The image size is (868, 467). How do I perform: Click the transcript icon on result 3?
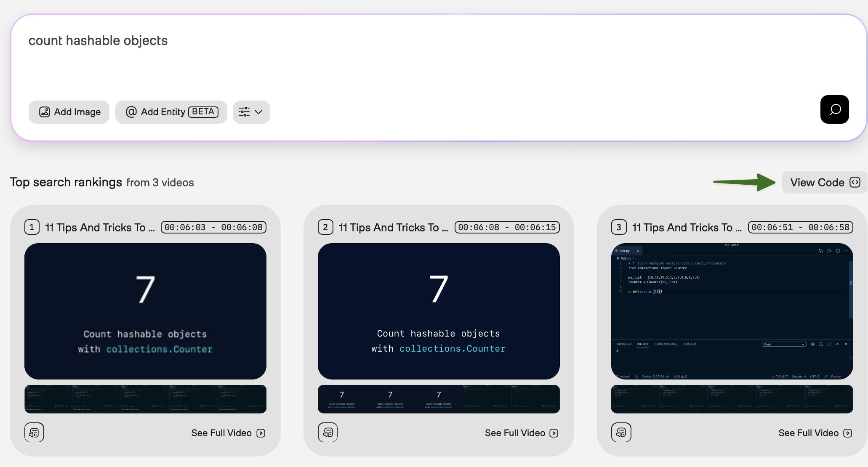621,433
